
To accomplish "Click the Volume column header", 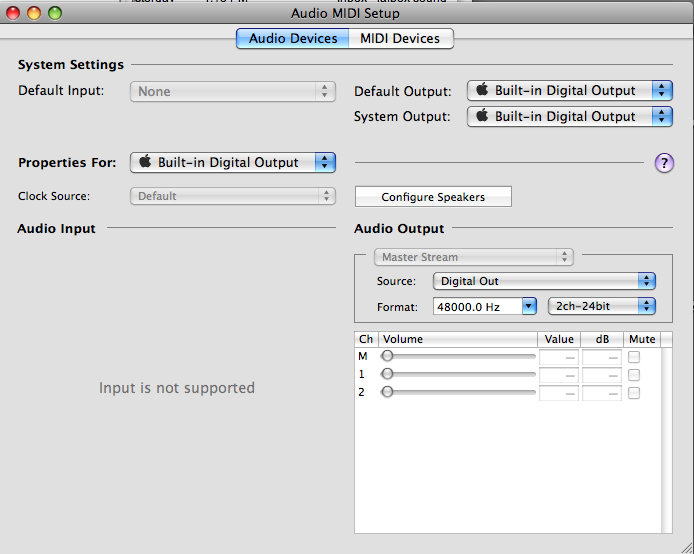I will (x=458, y=339).
